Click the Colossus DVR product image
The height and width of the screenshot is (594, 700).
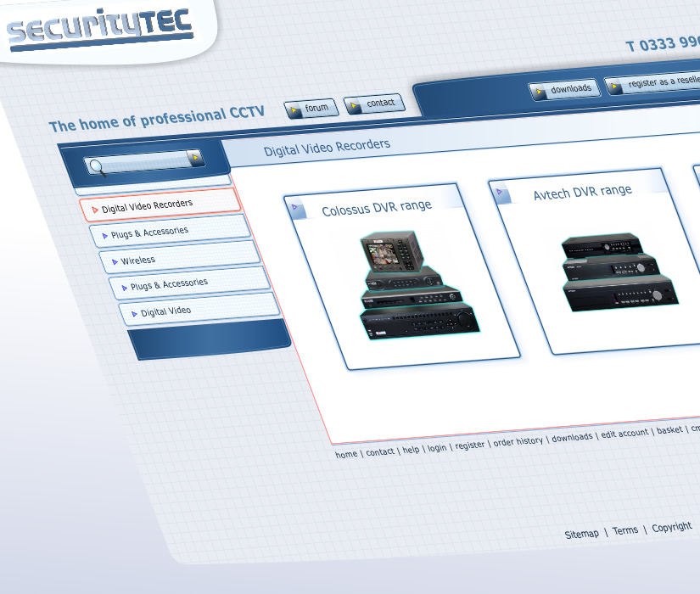tap(420, 285)
